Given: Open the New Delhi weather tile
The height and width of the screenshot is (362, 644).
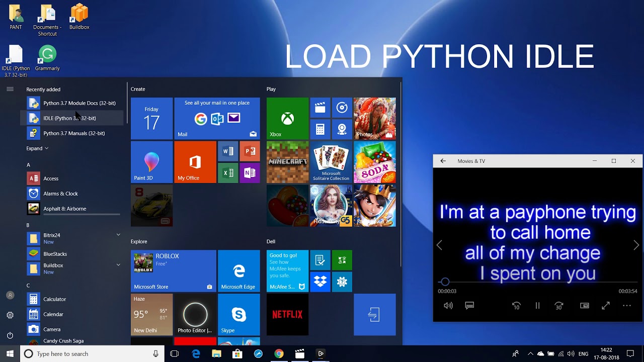Looking at the screenshot, I should pyautogui.click(x=151, y=315).
